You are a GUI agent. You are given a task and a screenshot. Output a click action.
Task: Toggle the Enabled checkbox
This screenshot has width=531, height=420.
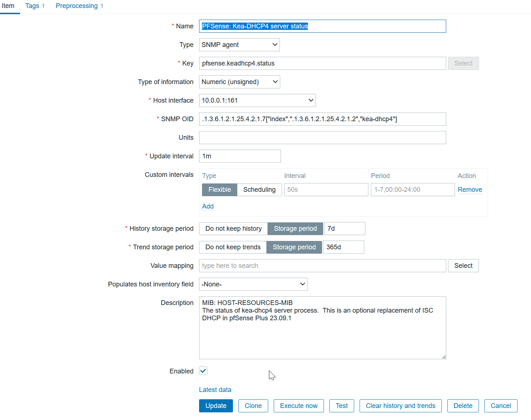point(203,371)
